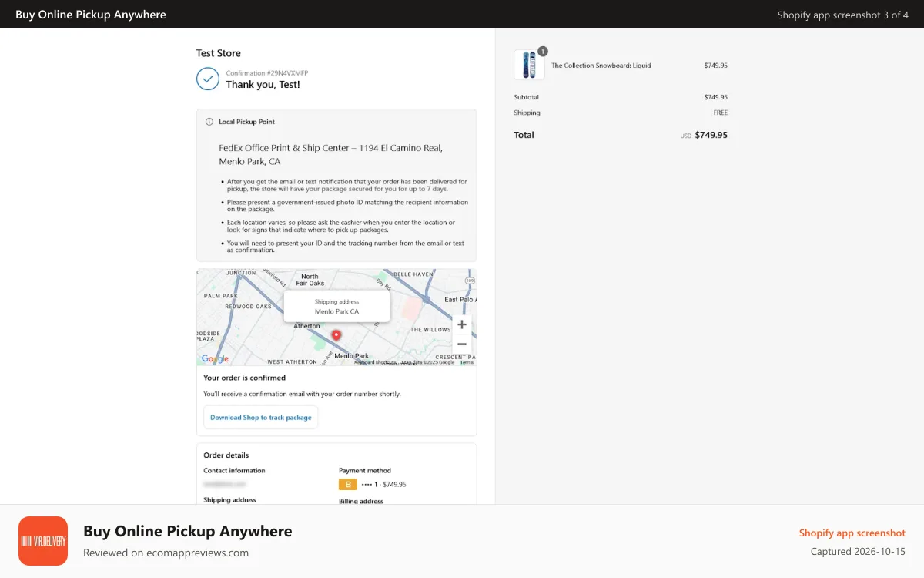Click the bullet about the tracking number
Image resolution: width=924 pixels, height=578 pixels.
346,247
